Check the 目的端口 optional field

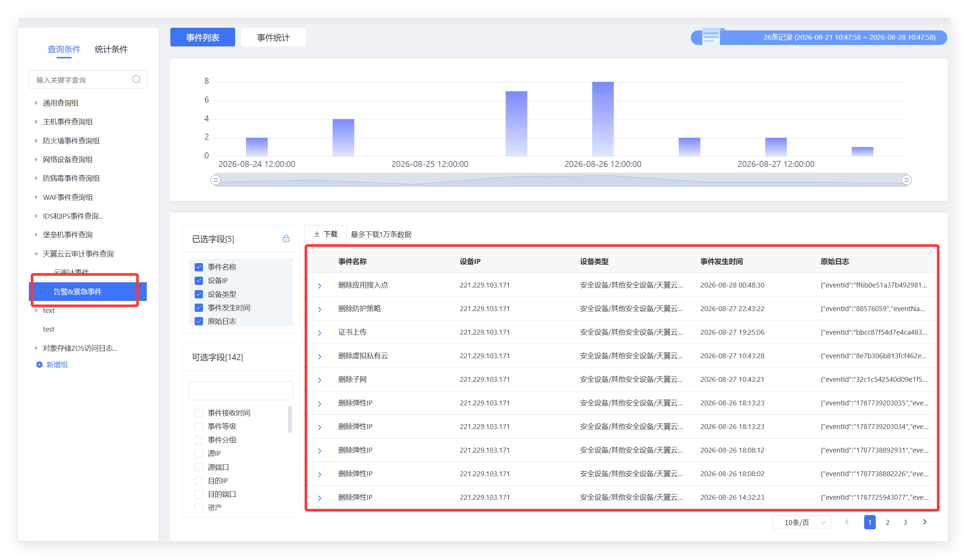[199, 494]
